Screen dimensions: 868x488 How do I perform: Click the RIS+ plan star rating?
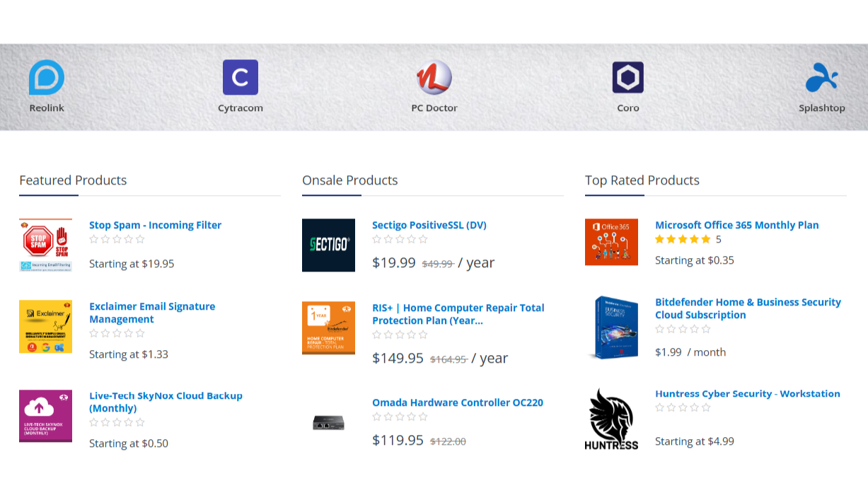pos(400,335)
